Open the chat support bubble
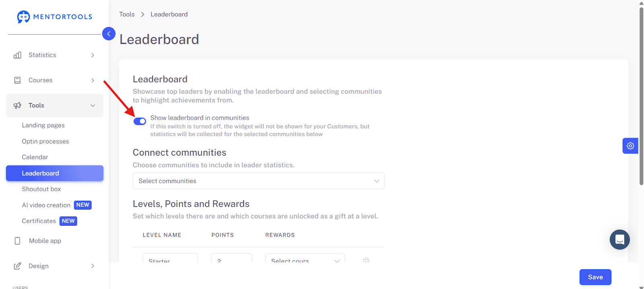Screen dimensions: 644x289 620,240
